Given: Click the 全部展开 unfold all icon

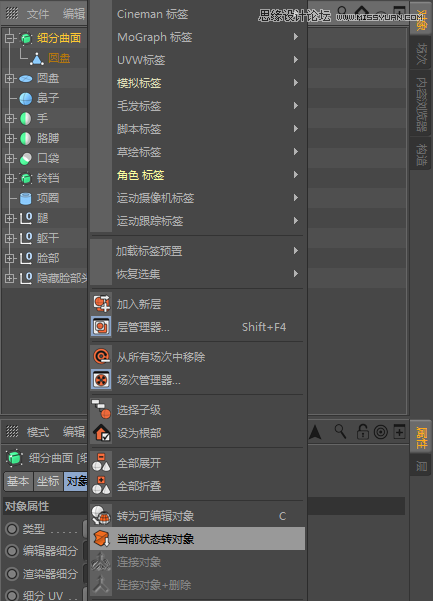Looking at the screenshot, I should [x=102, y=463].
